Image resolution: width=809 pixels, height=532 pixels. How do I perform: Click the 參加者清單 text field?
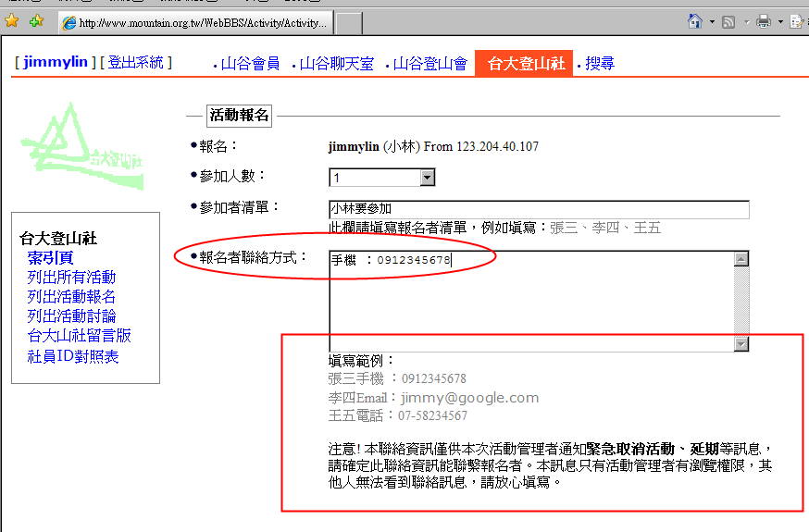[539, 209]
